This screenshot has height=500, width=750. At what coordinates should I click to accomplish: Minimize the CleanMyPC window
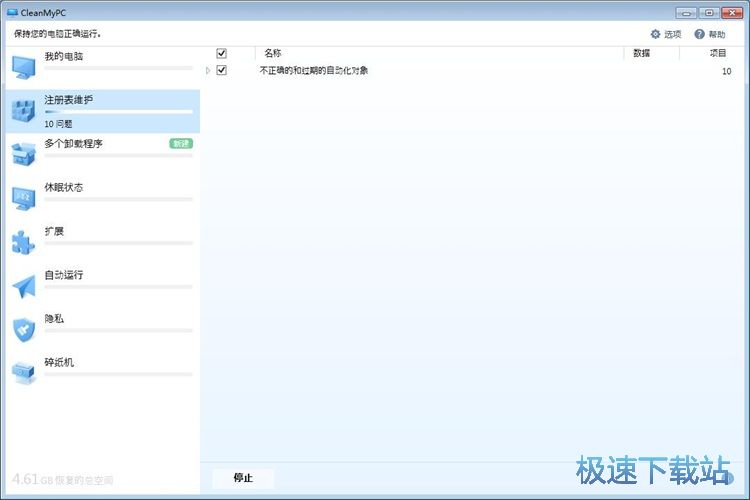686,13
